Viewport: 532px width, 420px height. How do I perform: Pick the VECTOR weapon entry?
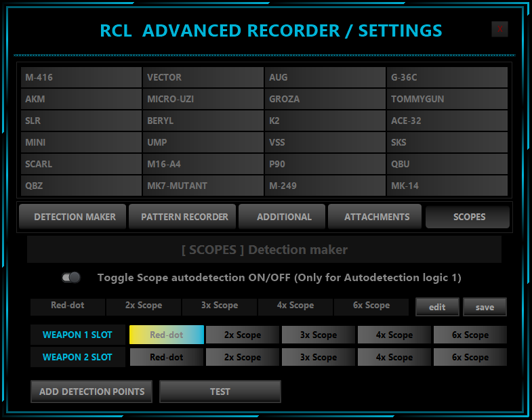coord(203,77)
